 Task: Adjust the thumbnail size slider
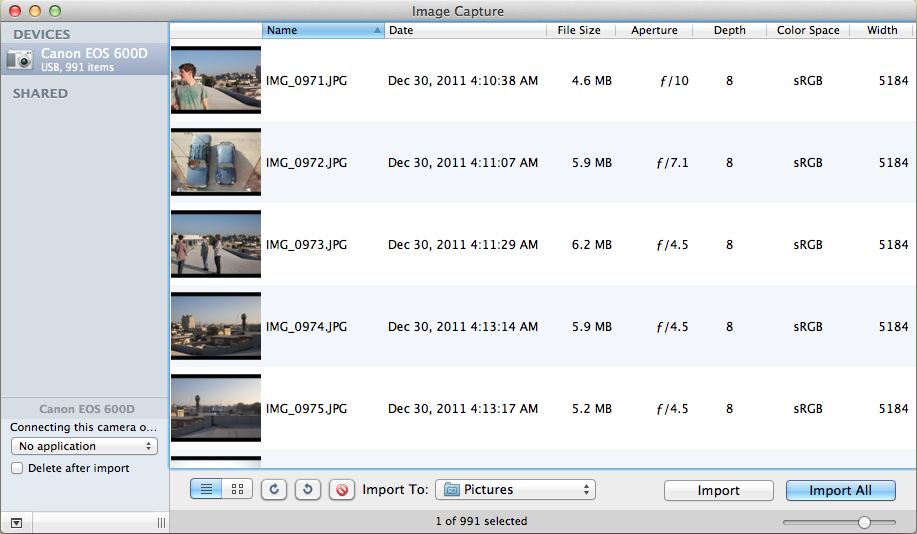tap(863, 522)
